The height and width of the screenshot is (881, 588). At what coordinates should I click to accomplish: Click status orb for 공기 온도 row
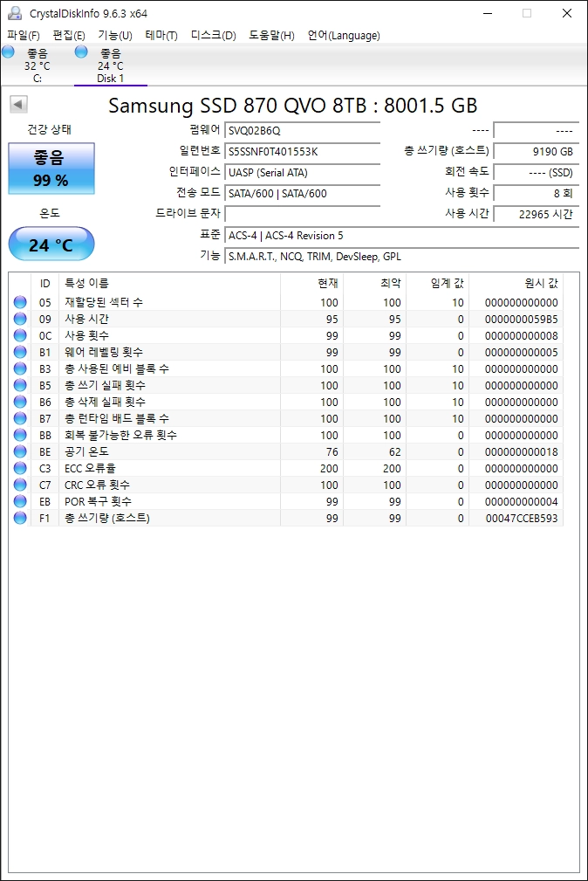(20, 451)
